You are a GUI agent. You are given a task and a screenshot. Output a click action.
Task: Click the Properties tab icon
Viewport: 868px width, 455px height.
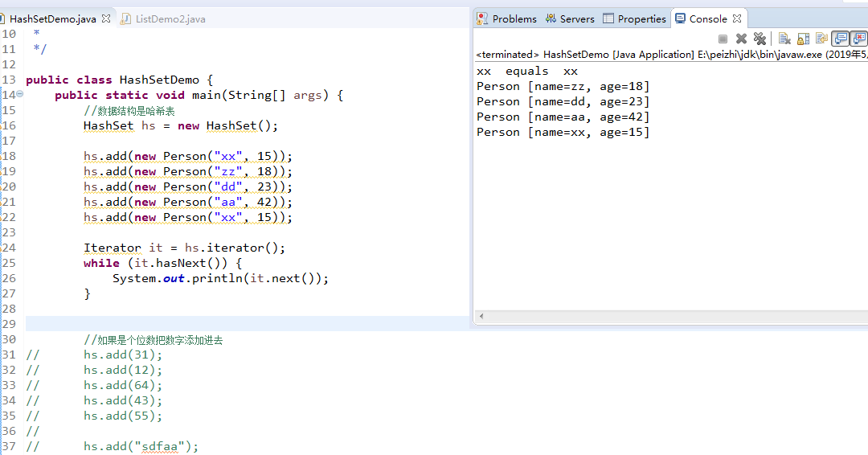pos(608,18)
